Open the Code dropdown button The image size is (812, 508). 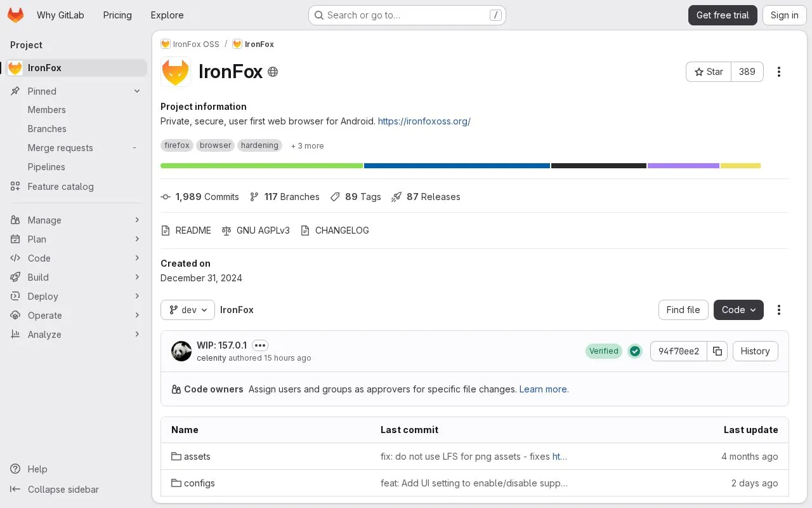pos(738,310)
